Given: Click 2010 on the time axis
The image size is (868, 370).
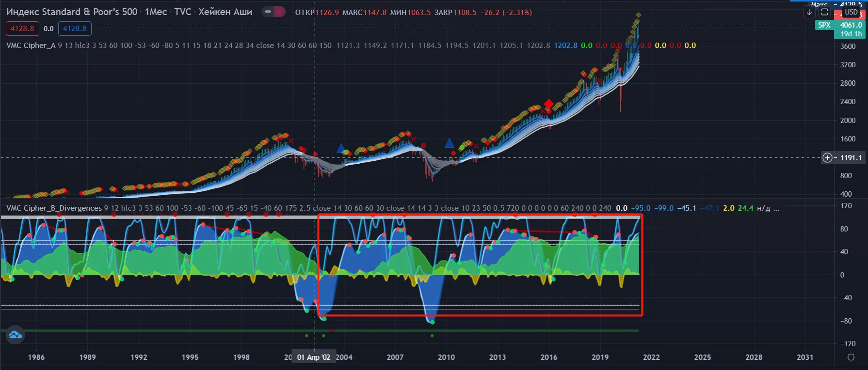Looking at the screenshot, I should click(x=446, y=357).
